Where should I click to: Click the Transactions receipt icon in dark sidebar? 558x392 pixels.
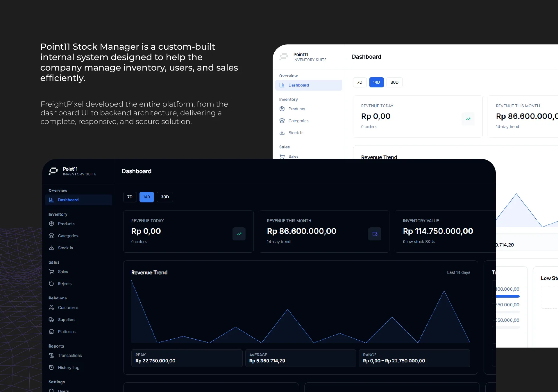pos(51,355)
